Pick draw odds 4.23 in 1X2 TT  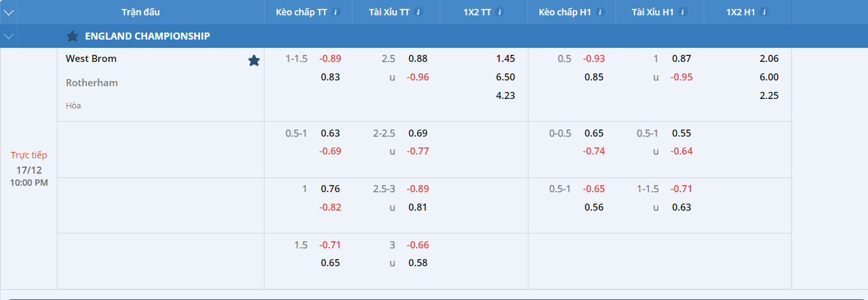click(505, 96)
